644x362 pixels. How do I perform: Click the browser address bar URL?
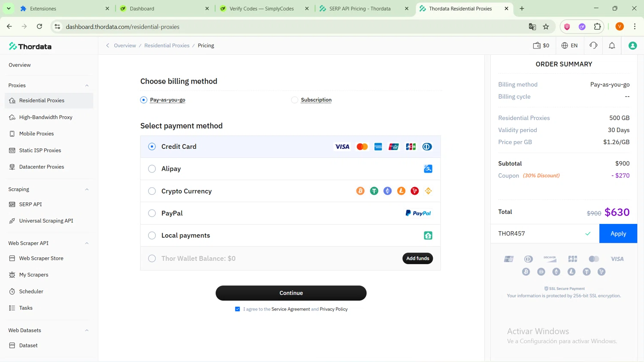point(122,27)
